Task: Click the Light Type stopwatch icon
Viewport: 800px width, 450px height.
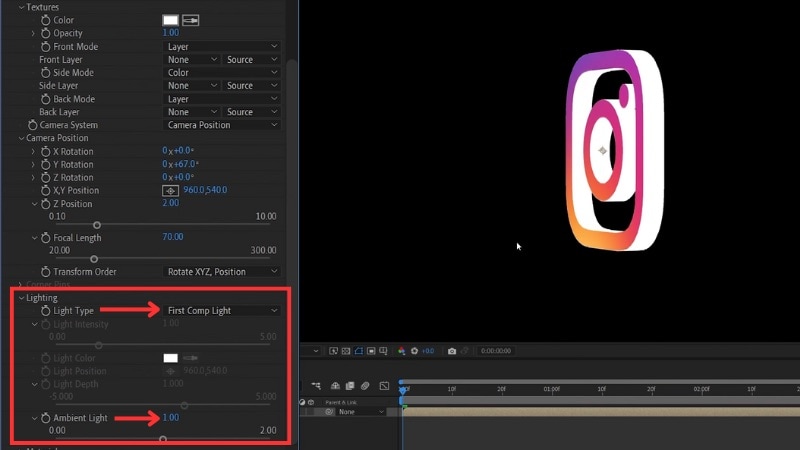Action: (x=45, y=311)
